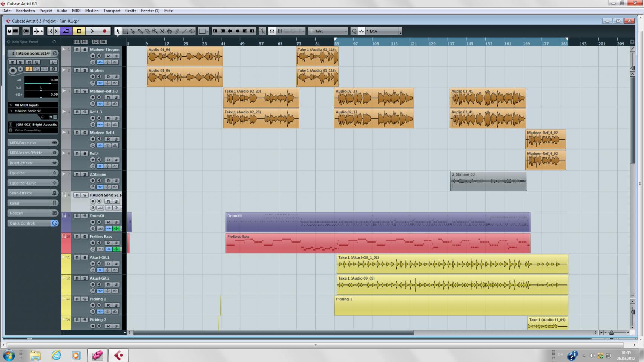The image size is (644, 362).
Task: Mute the Marleen-Stropen track
Action: (77, 50)
